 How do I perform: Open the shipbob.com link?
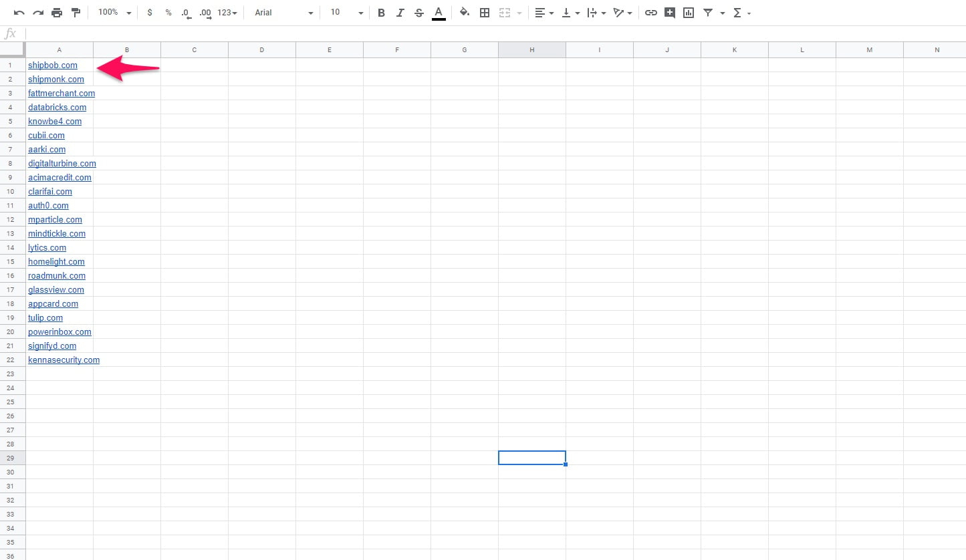click(x=53, y=65)
